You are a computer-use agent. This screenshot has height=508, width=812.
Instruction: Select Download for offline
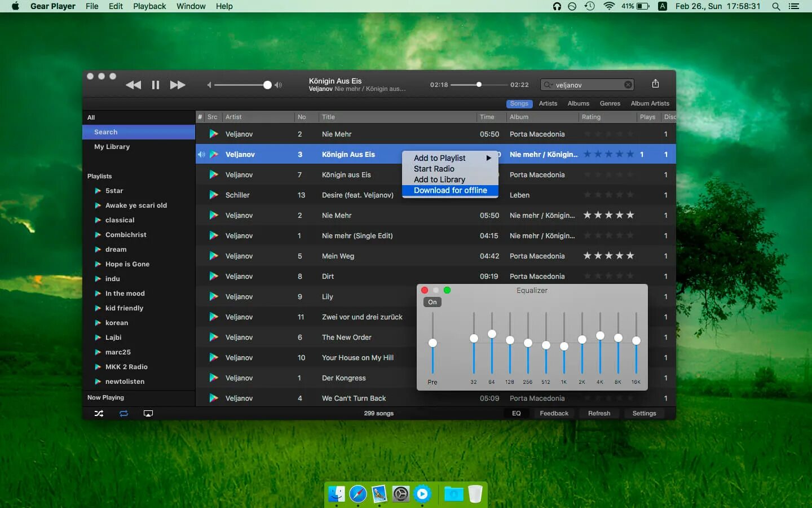point(450,190)
